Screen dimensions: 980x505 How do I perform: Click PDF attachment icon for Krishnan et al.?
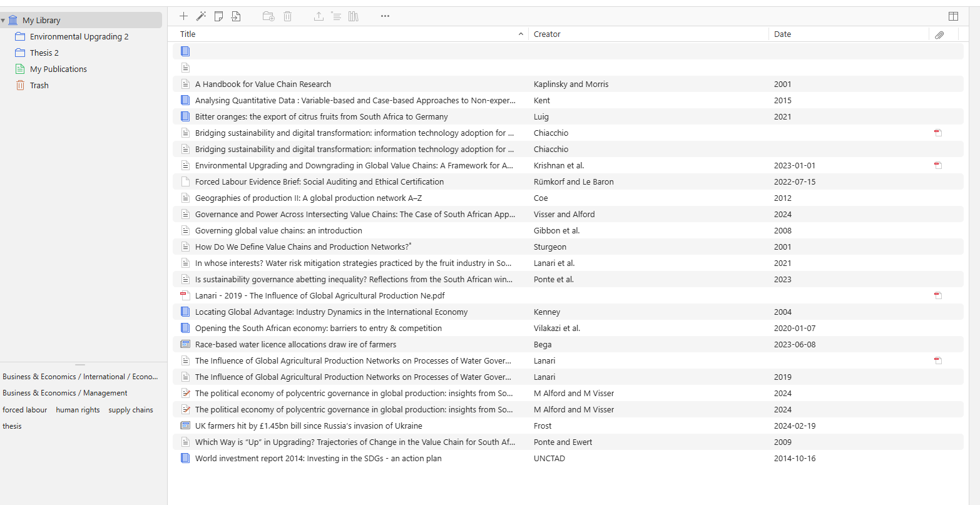pyautogui.click(x=937, y=165)
